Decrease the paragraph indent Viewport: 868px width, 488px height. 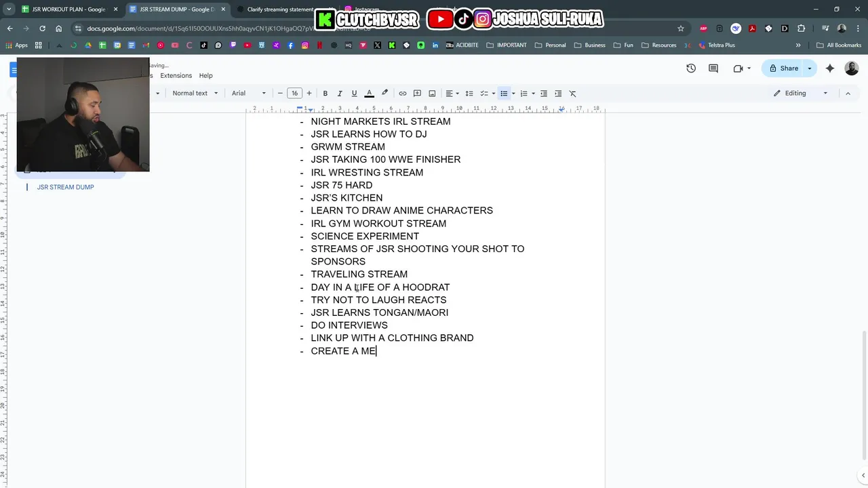543,94
